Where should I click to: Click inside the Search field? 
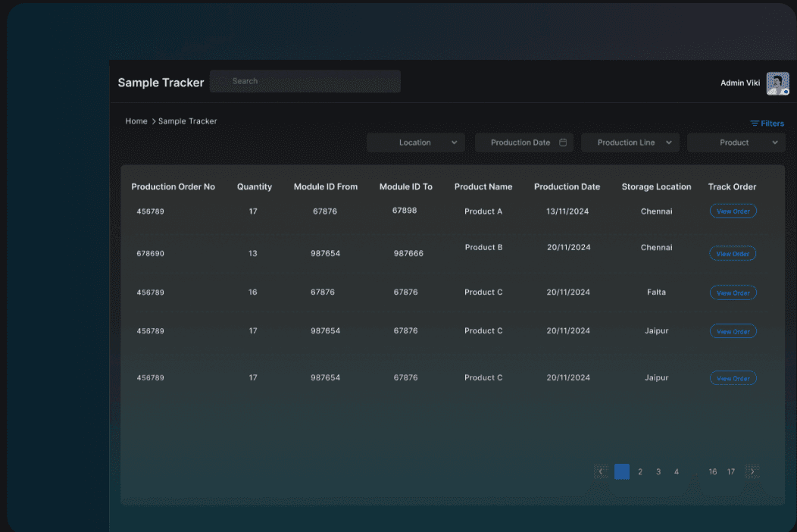click(305, 81)
